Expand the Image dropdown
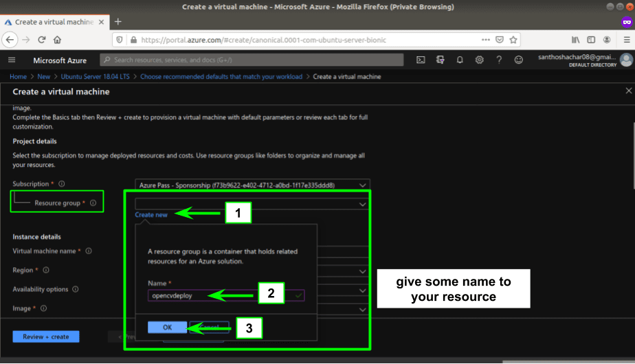The image size is (635, 364). [x=362, y=309]
